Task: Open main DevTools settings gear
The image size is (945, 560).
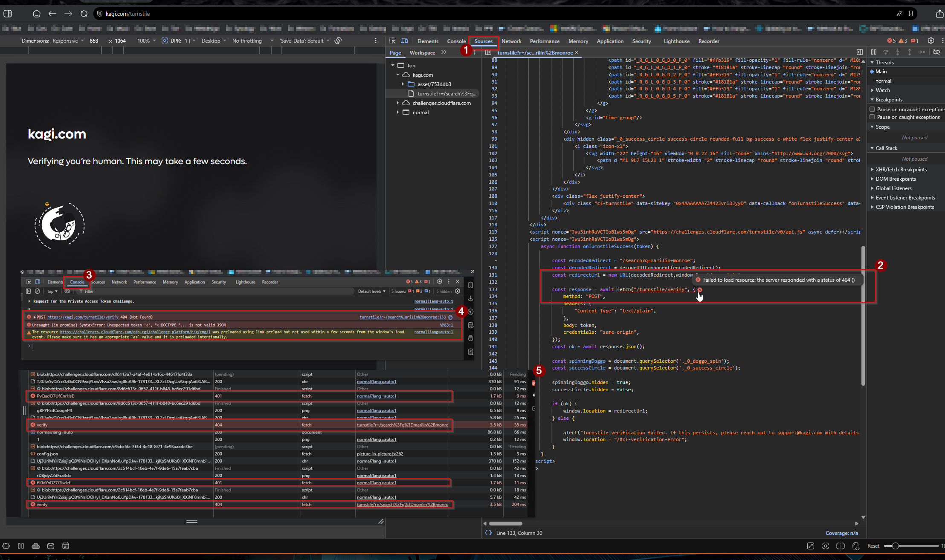Action: [931, 41]
